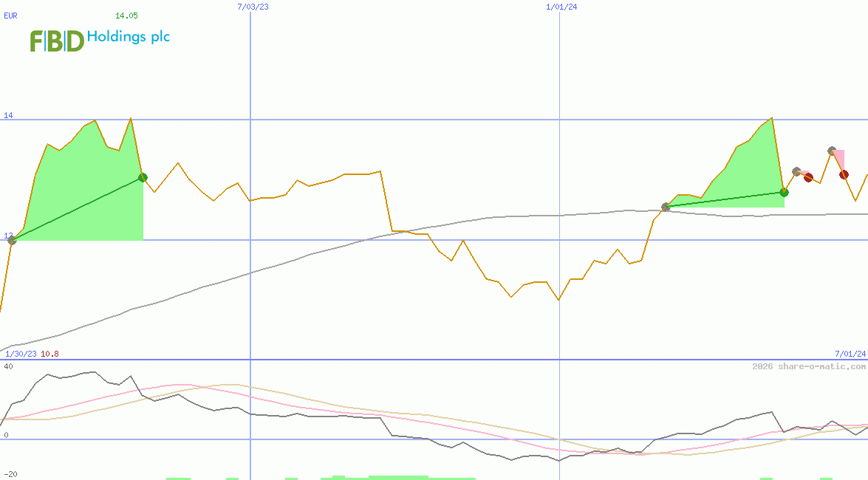Click the EUR currency label
This screenshot has height=480, width=868.
click(x=10, y=16)
